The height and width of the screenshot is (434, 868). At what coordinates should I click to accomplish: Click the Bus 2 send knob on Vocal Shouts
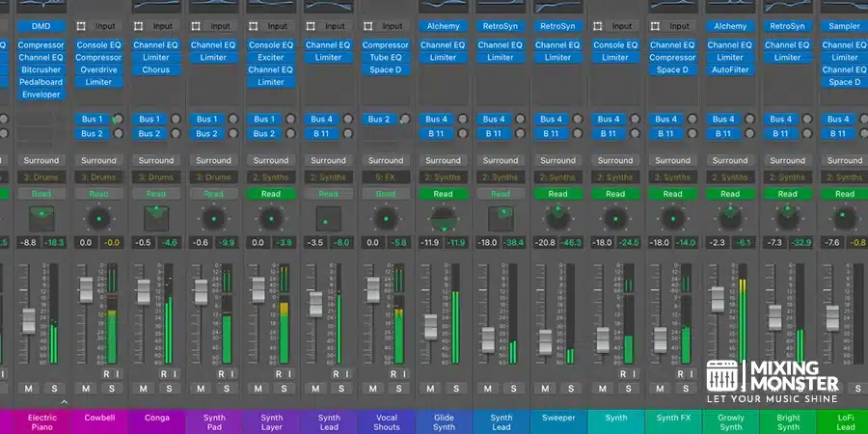click(x=405, y=120)
